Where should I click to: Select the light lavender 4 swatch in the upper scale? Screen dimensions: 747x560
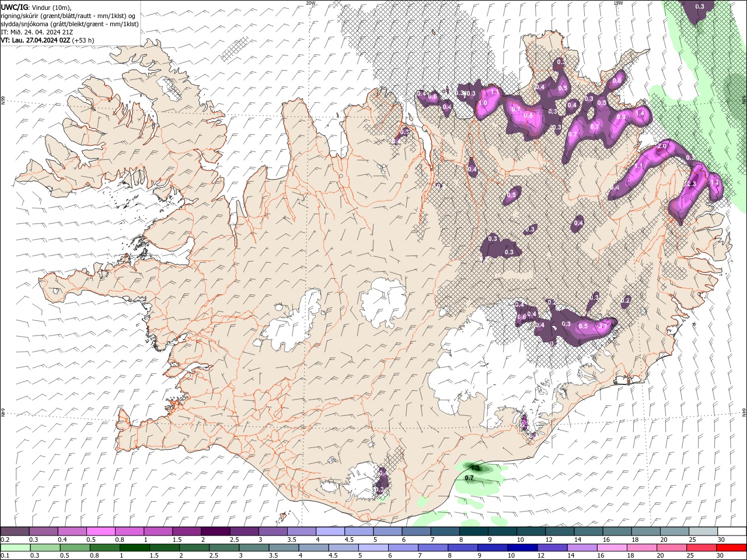[x=330, y=531]
